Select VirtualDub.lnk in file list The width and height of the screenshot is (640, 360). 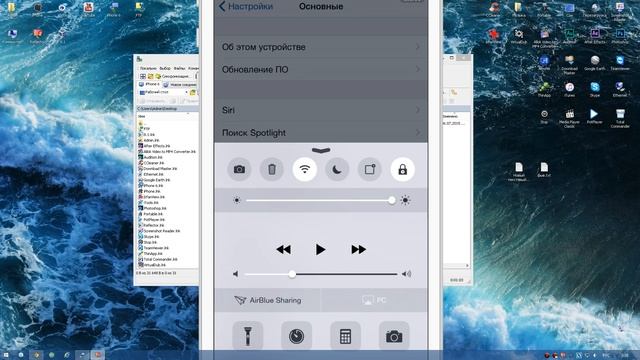pyautogui.click(x=152, y=265)
